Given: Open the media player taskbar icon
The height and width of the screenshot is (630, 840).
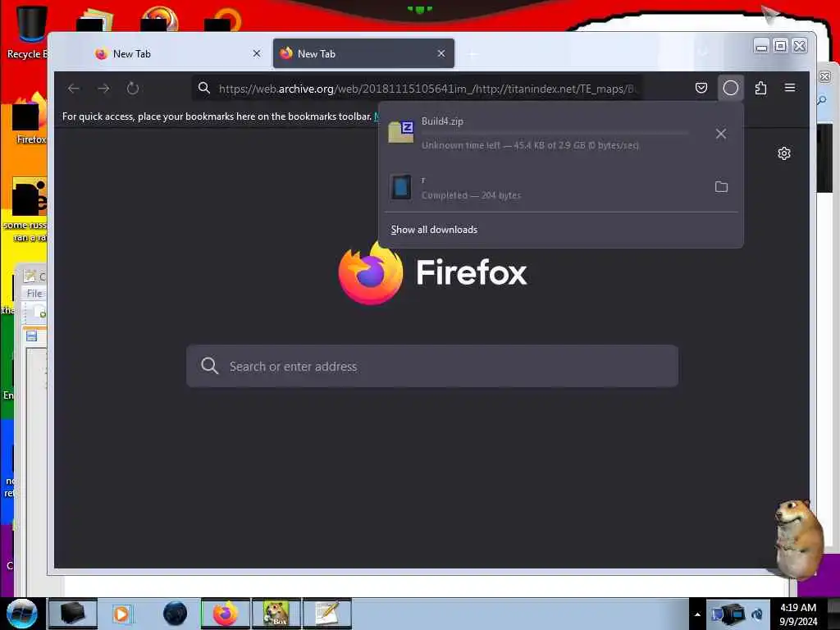Looking at the screenshot, I should click(121, 614).
